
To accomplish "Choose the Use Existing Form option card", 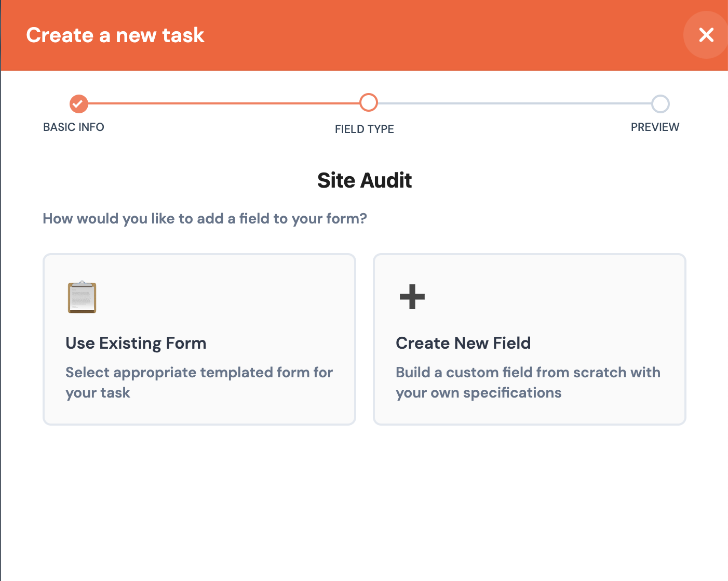I will pos(199,339).
